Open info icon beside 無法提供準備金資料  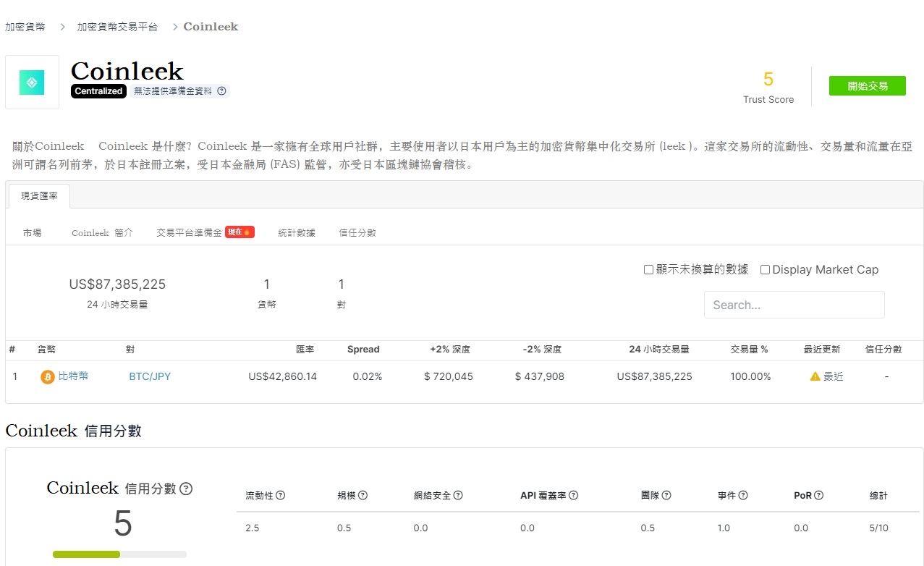pyautogui.click(x=222, y=91)
